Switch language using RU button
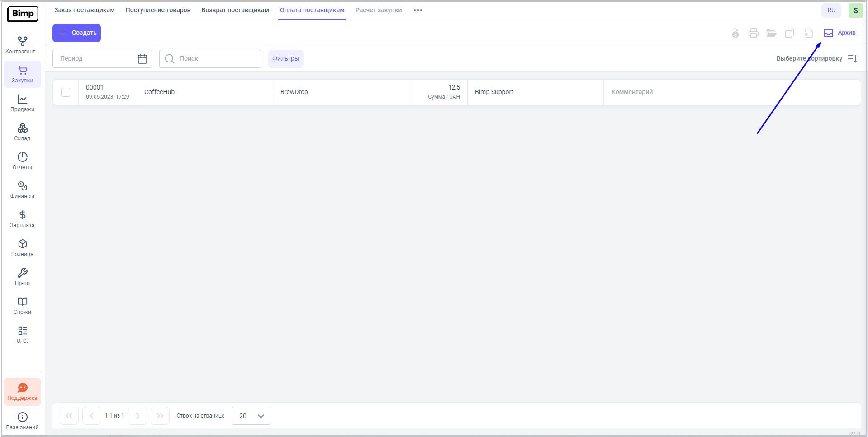Screen dimensions: 868x437 tap(831, 10)
